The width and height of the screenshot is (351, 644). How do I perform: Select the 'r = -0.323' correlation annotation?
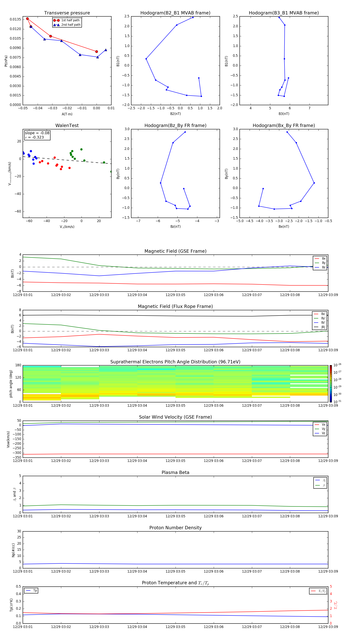pyautogui.click(x=35, y=137)
